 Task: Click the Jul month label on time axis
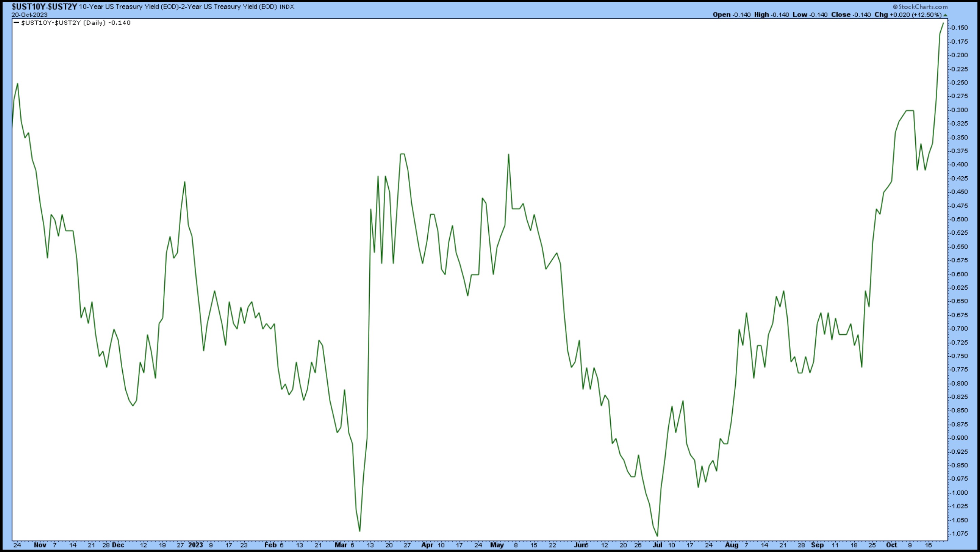pos(658,545)
